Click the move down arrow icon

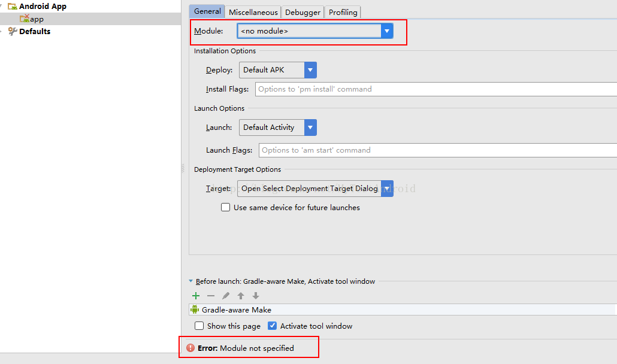256,296
